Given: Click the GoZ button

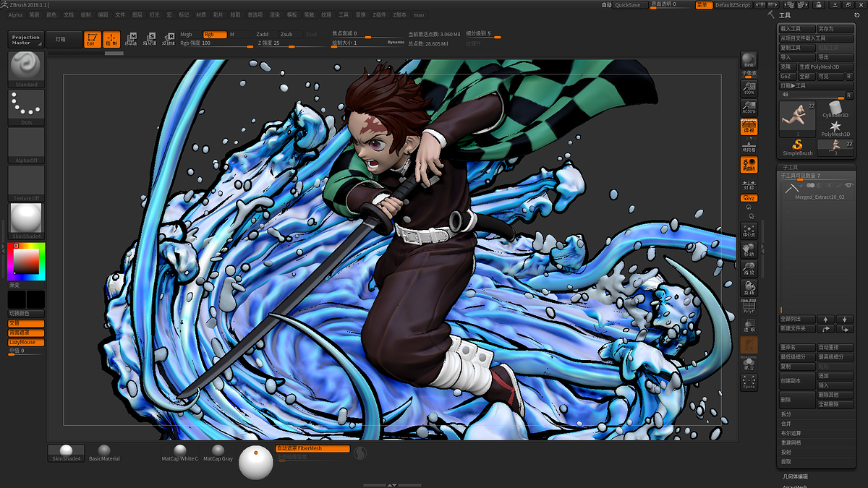Looking at the screenshot, I should pos(787,76).
